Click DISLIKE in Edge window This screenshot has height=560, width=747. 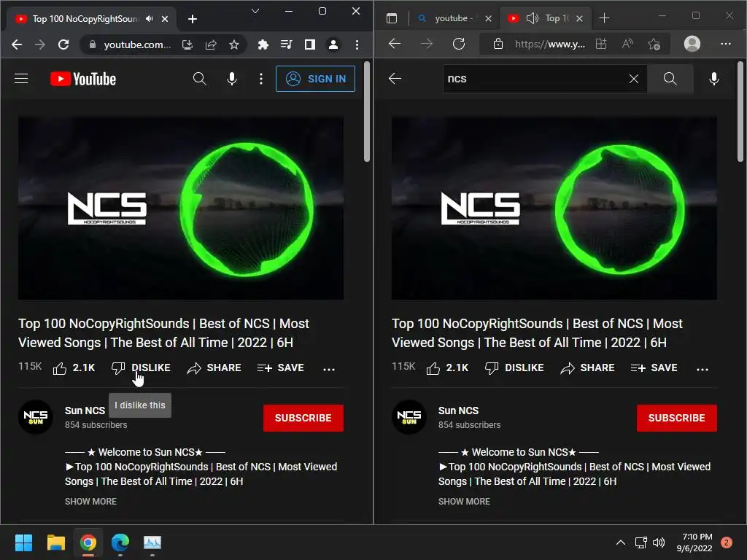[x=514, y=368]
